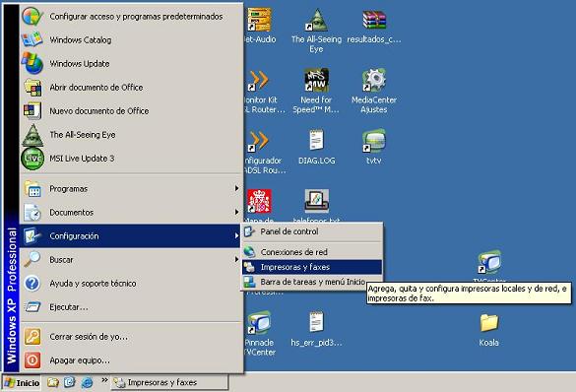This screenshot has width=576, height=392.
Task: Select Impresoras y faxes in submenu
Action: pos(312,267)
